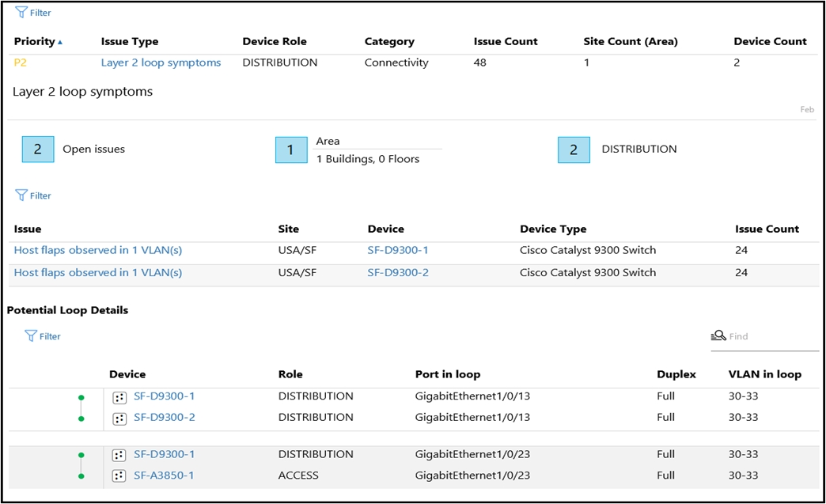Open Layer 2 loop symptoms issue link
Image resolution: width=826 pixels, height=504 pixels.
pos(161,63)
